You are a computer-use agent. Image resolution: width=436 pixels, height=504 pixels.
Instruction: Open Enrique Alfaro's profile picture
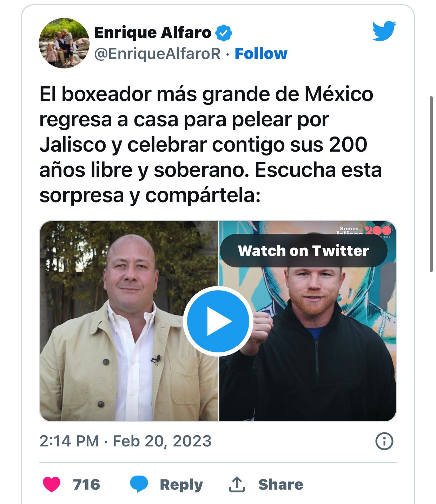[x=64, y=43]
